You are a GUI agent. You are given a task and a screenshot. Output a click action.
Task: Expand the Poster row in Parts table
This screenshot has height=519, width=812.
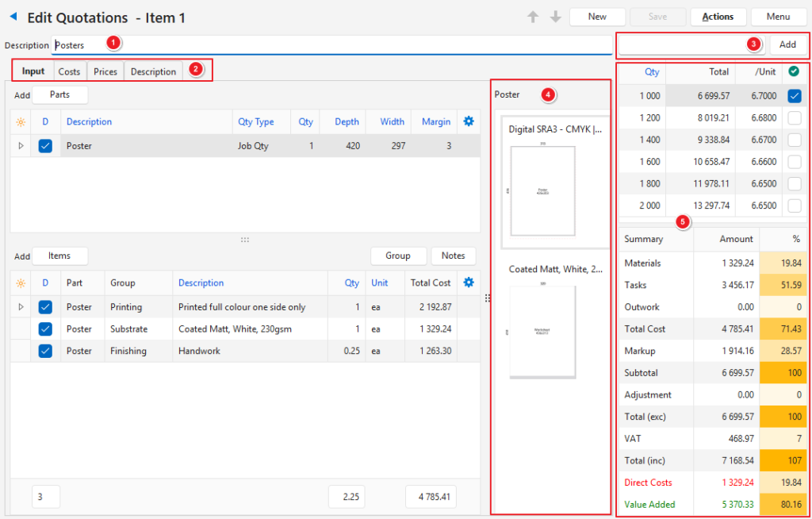click(x=21, y=146)
